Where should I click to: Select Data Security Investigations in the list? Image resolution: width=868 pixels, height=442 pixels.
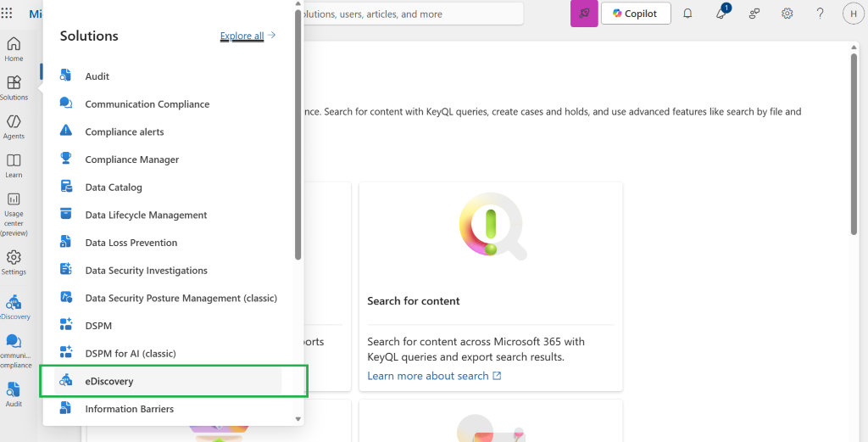(x=146, y=271)
